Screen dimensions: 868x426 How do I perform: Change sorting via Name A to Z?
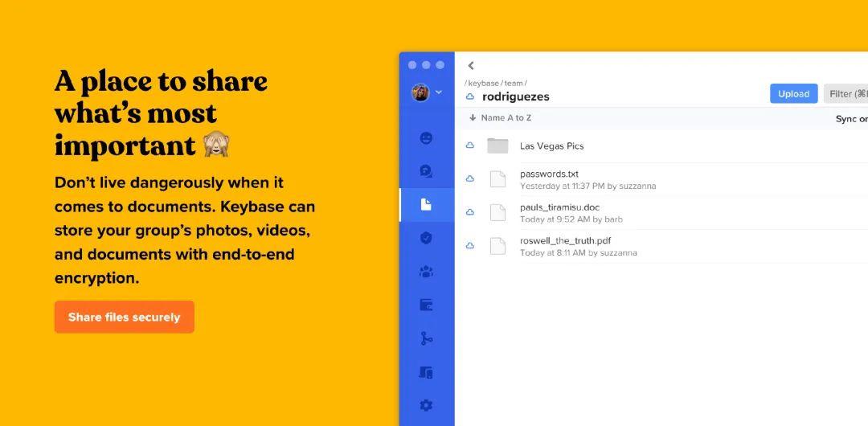501,118
